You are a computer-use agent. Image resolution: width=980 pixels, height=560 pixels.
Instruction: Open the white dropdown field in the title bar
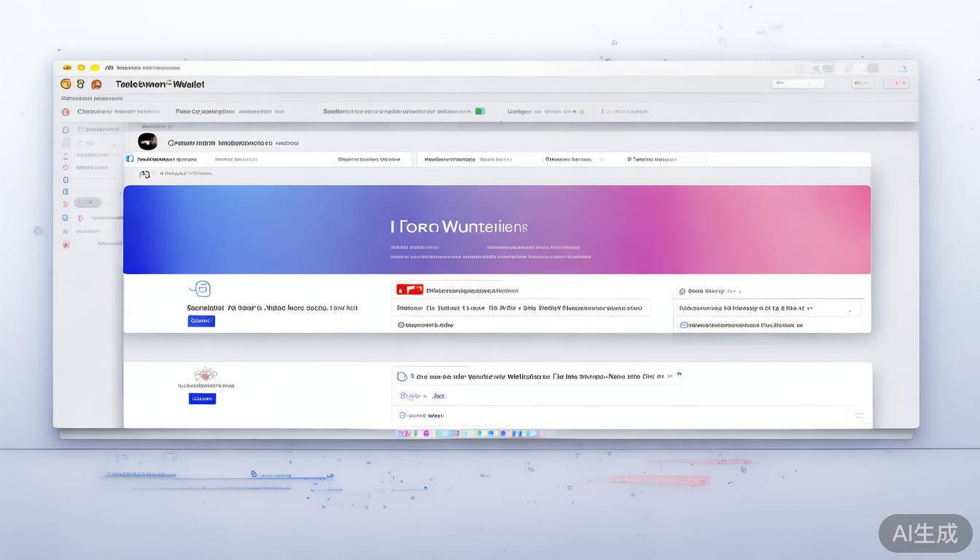point(798,83)
